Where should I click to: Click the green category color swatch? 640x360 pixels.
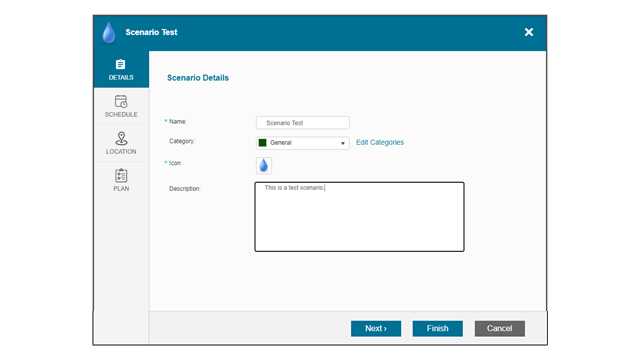pos(262,142)
